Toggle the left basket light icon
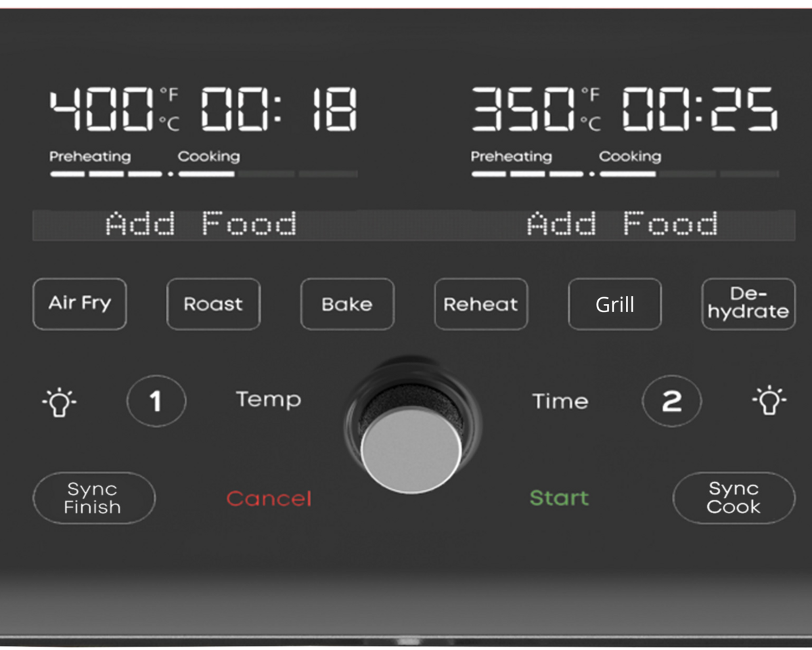Viewport: 812px width, 650px height. pyautogui.click(x=59, y=402)
